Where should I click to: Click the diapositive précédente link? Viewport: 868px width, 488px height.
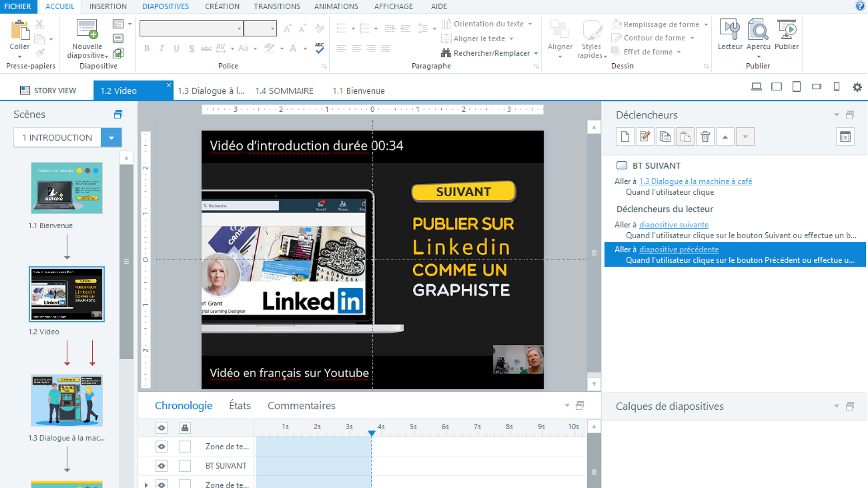tap(679, 249)
